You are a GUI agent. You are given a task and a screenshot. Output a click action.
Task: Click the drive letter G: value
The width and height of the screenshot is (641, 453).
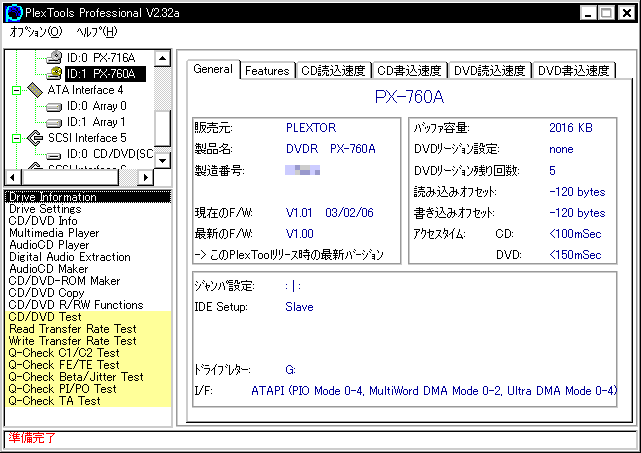tap(290, 370)
